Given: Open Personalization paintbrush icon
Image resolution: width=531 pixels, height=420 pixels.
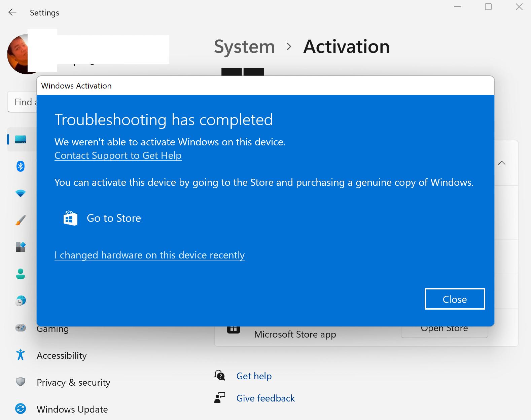Looking at the screenshot, I should click(x=21, y=220).
